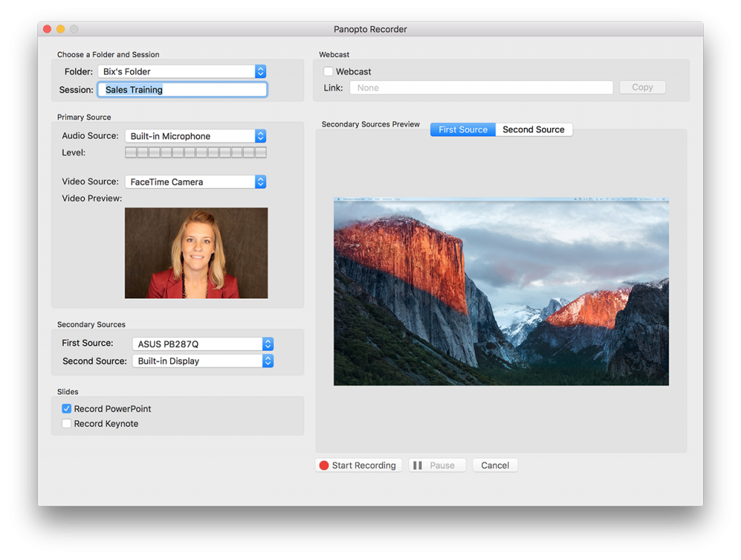Click the red close window button
The height and width of the screenshot is (560, 741).
click(47, 29)
